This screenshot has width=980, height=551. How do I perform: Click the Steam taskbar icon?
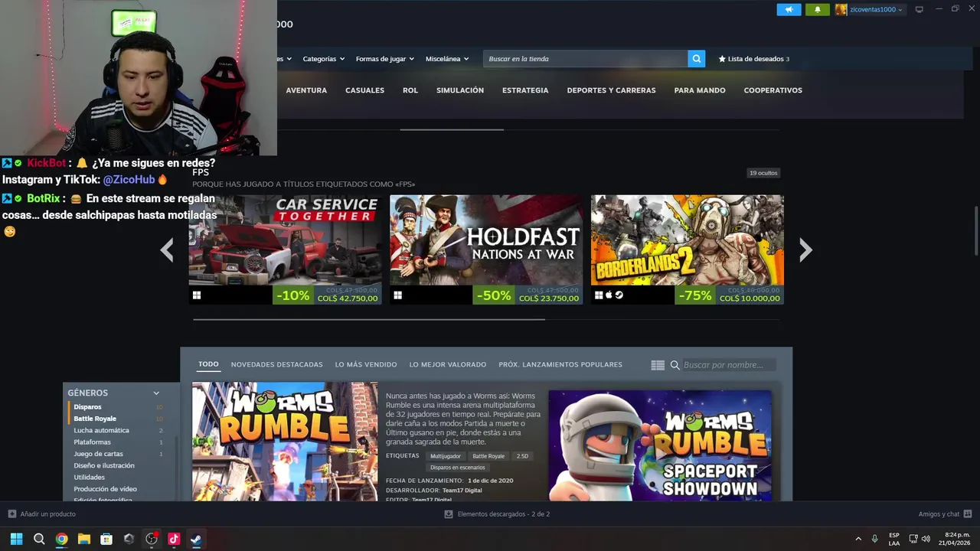tap(196, 539)
